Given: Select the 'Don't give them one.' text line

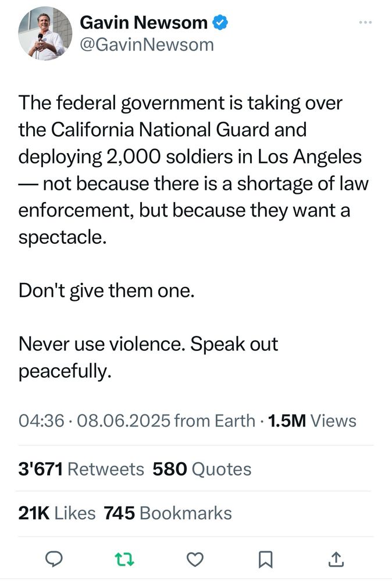Looking at the screenshot, I should [106, 290].
